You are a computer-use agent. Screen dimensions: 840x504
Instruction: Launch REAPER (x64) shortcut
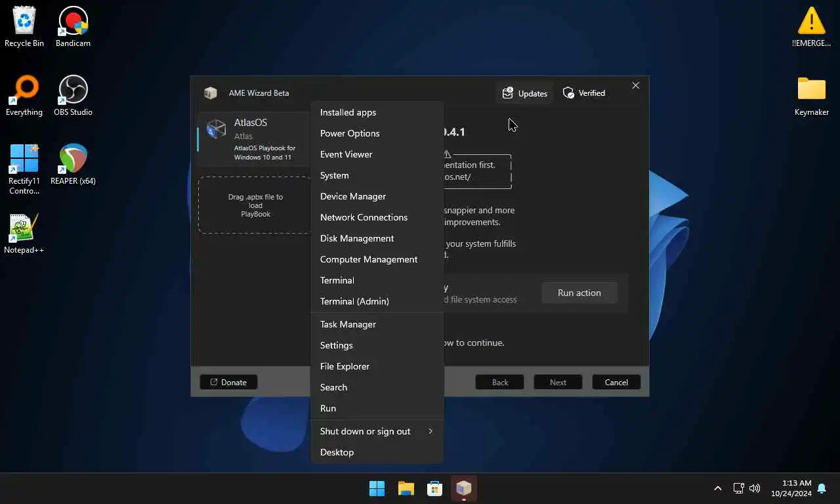pos(73,165)
